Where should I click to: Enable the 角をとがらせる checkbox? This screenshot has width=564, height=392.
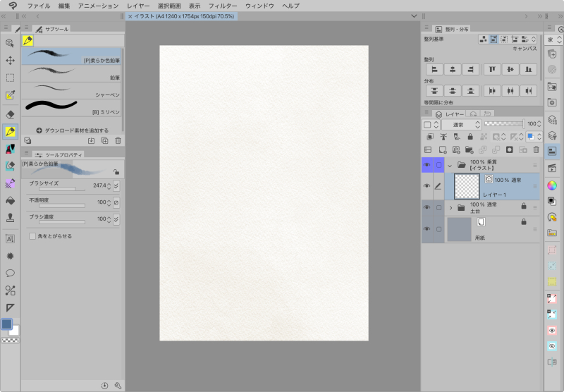32,236
